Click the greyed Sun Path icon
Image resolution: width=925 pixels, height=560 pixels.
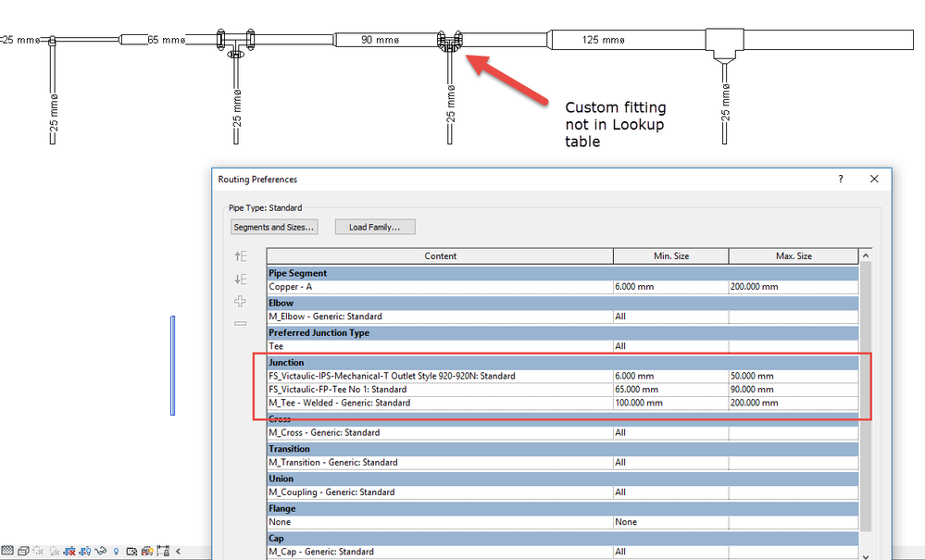tap(38, 551)
